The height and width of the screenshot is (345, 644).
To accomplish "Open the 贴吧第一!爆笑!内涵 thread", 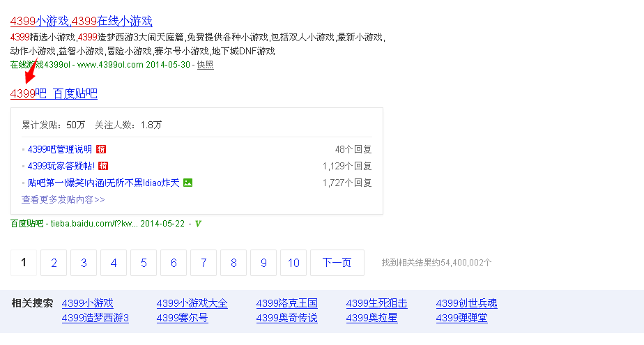I will [103, 183].
